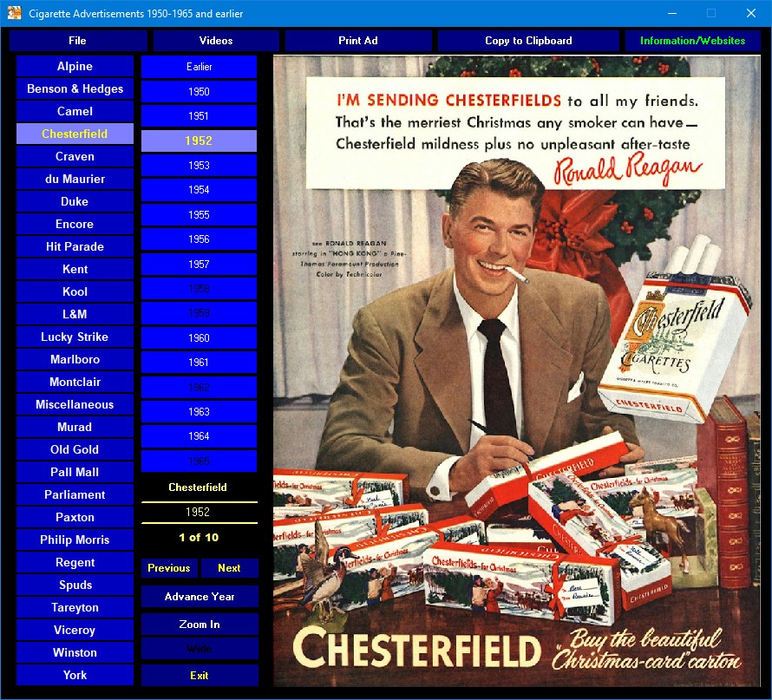The image size is (772, 700).
Task: Open the Miscellaneous category
Action: [x=75, y=404]
